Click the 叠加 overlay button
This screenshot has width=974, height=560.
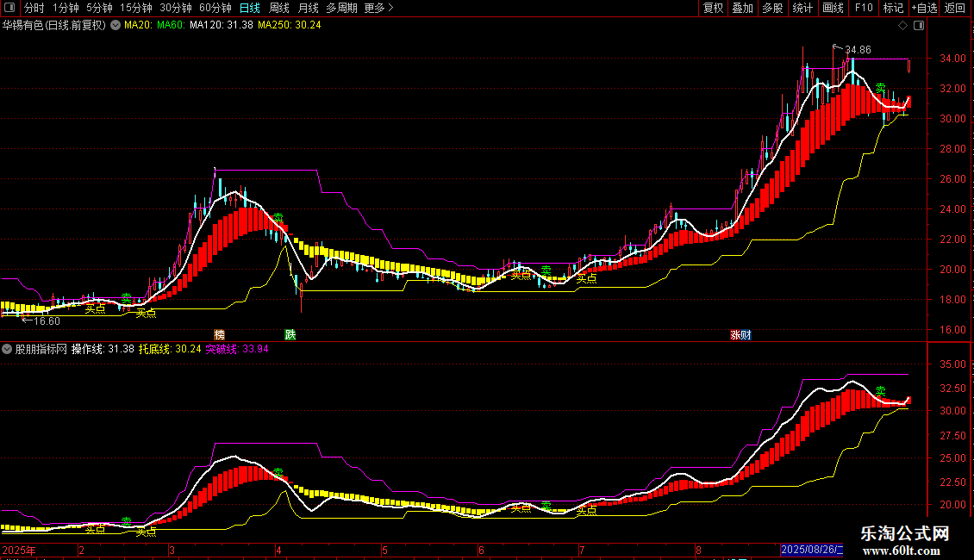[x=743, y=8]
